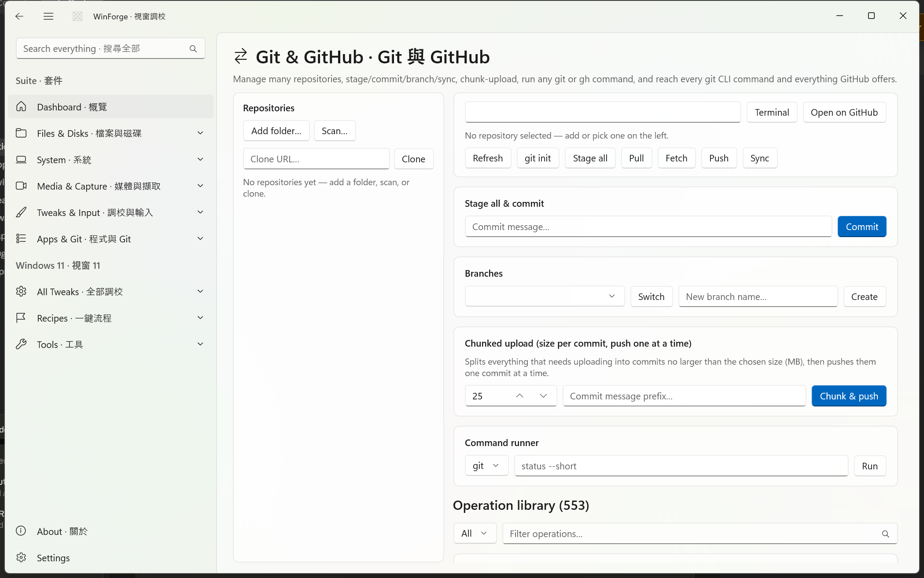Viewport: 924px width, 578px height.
Task: Click the All Tweaks gear icon
Action: (21, 292)
